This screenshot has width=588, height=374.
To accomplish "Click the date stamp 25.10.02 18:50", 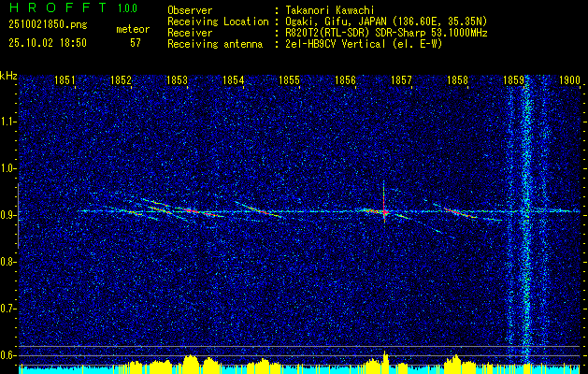I will 48,43.
